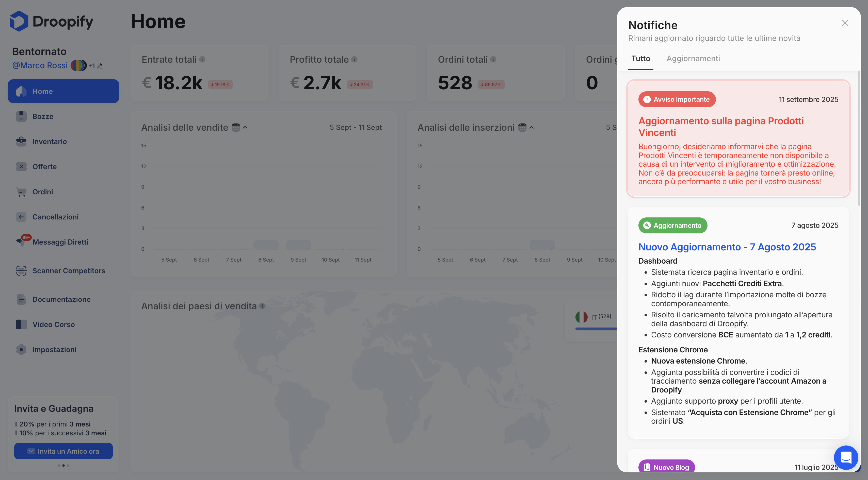Click the Estensione Chrome heading
The height and width of the screenshot is (480, 868).
click(673, 349)
